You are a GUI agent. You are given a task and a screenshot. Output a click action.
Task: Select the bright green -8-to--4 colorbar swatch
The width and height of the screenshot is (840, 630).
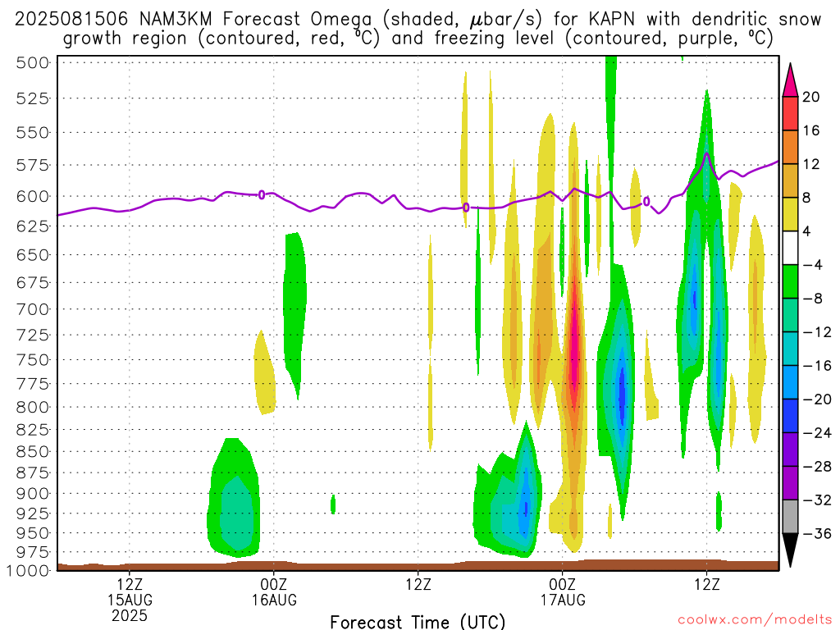(x=790, y=281)
